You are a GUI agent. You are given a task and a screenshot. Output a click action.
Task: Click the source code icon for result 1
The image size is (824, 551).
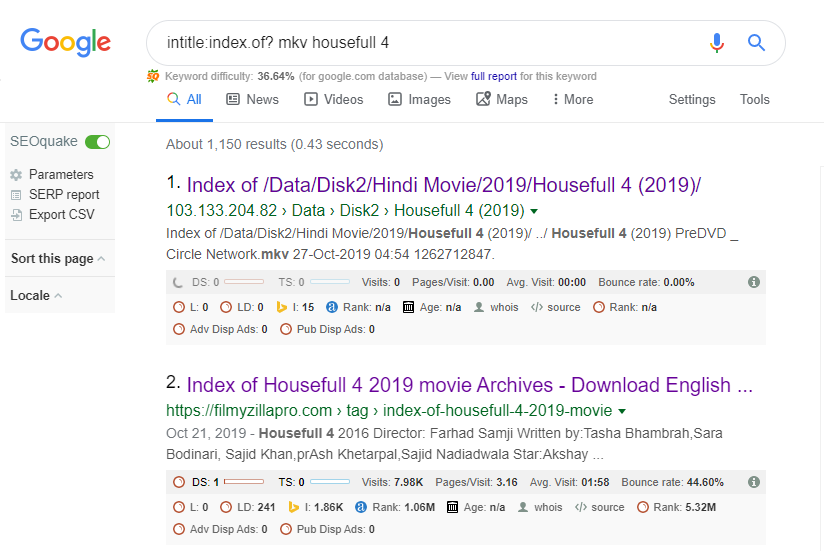[537, 307]
